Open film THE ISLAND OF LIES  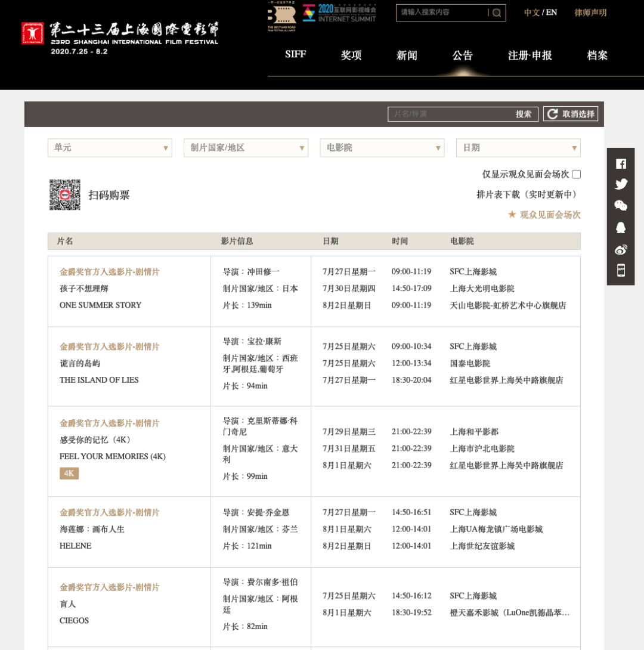tap(99, 380)
